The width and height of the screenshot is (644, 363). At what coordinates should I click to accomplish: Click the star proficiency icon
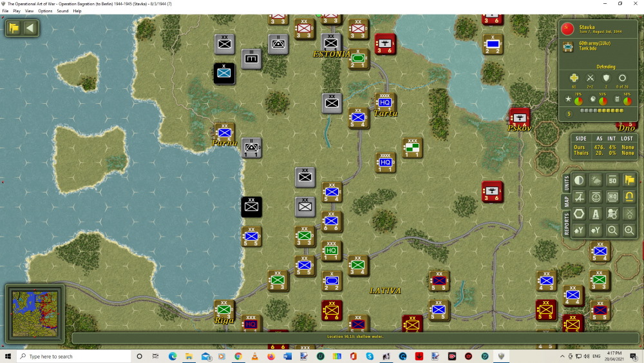coord(569,99)
